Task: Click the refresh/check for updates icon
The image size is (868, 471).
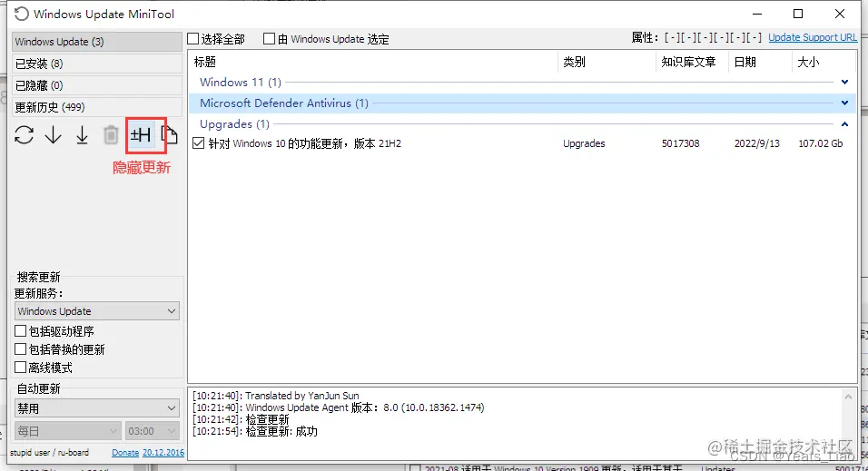Action: pyautogui.click(x=24, y=135)
